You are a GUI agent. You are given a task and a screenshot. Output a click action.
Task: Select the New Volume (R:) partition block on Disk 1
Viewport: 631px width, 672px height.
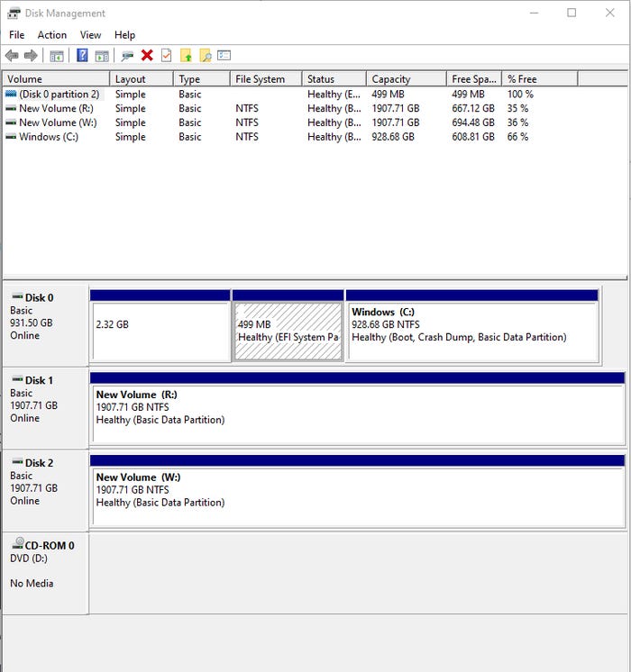coord(357,408)
